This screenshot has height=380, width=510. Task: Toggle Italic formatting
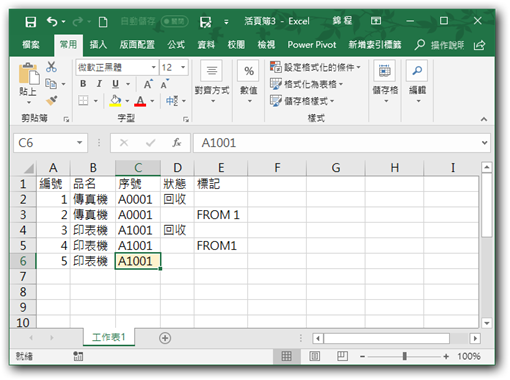click(x=99, y=84)
